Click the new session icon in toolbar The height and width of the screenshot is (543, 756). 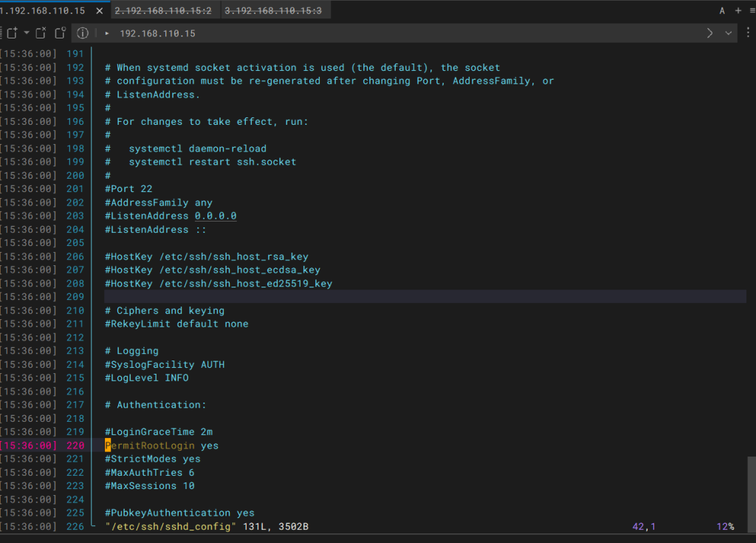tap(12, 33)
